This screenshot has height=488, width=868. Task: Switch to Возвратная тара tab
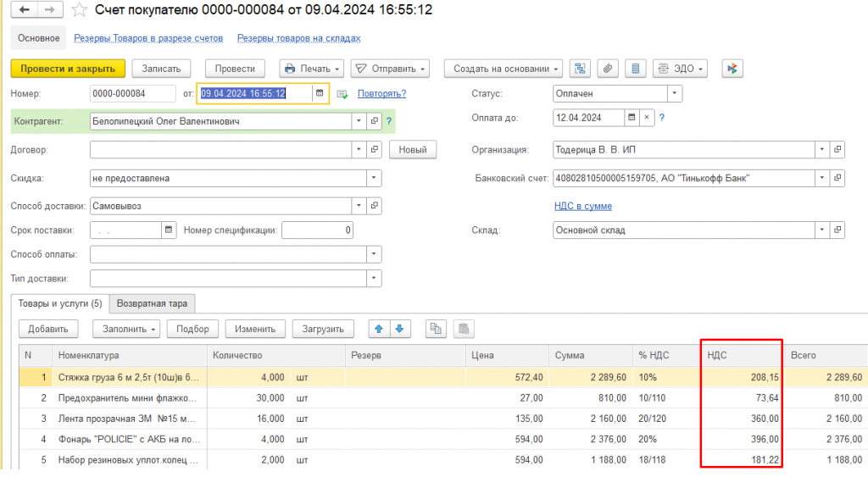click(152, 303)
